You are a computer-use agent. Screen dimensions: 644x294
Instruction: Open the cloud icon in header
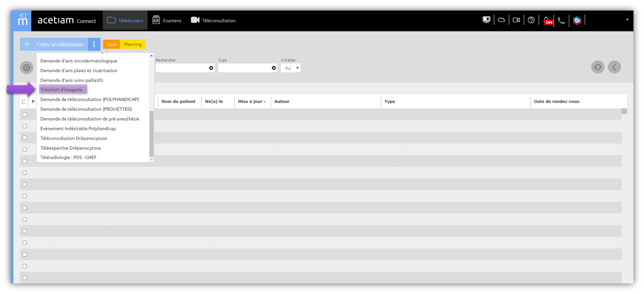pyautogui.click(x=501, y=20)
